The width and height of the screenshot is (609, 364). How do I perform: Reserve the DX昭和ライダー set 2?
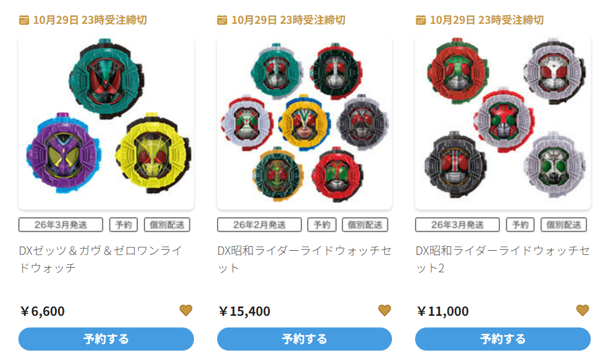pyautogui.click(x=503, y=339)
